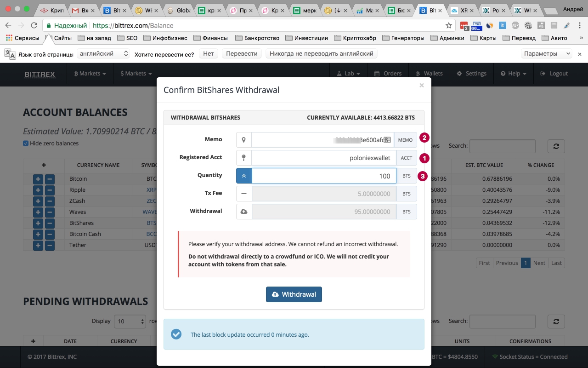Open the Chrome three-dot menu
The image size is (588, 368).
pos(580,25)
